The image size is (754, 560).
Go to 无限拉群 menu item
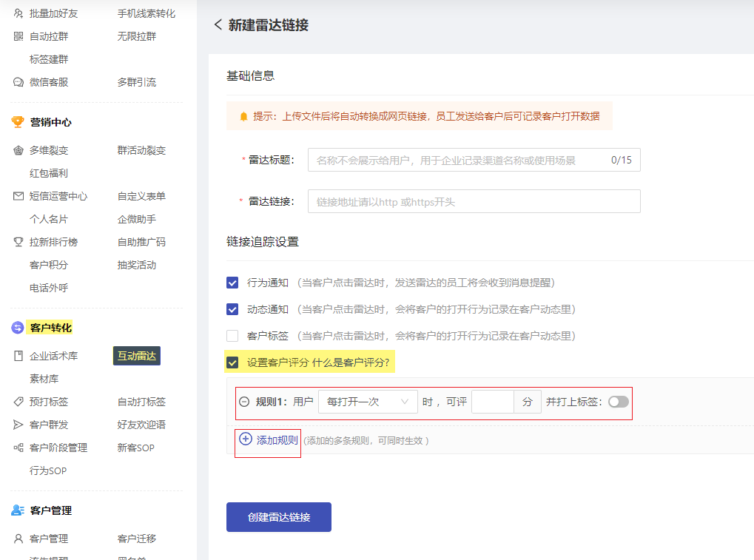(x=137, y=36)
